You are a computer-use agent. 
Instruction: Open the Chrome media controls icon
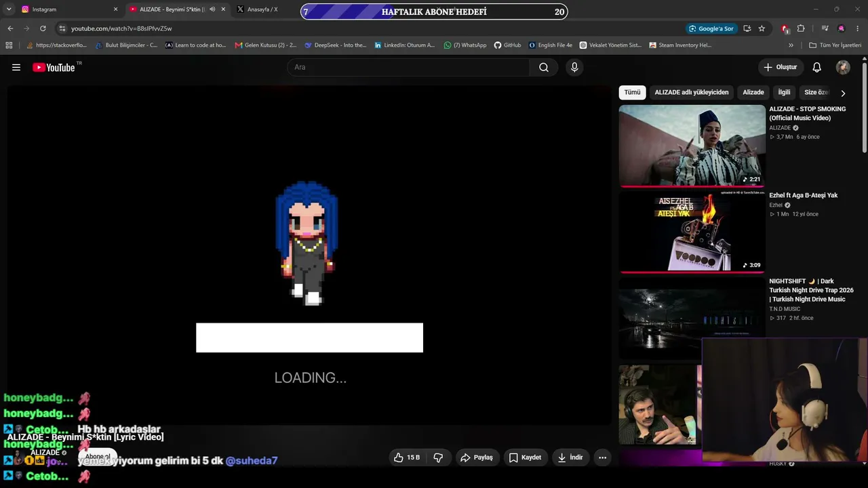tap(825, 28)
